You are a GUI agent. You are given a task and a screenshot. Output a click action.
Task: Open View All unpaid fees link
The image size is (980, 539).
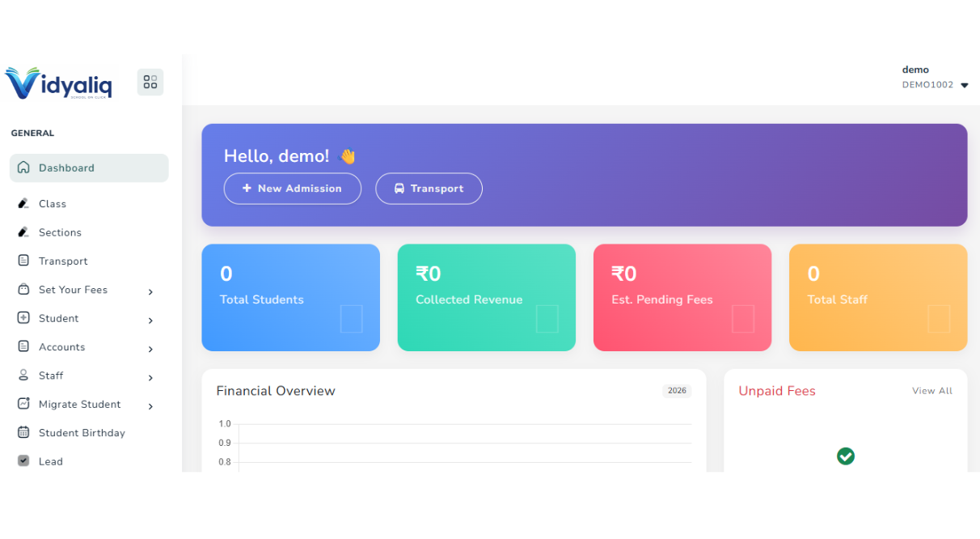pyautogui.click(x=932, y=391)
